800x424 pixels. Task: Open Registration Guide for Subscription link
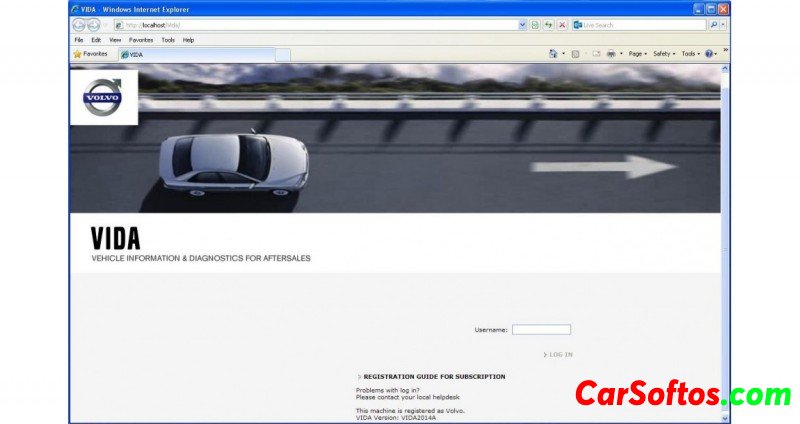tap(434, 377)
